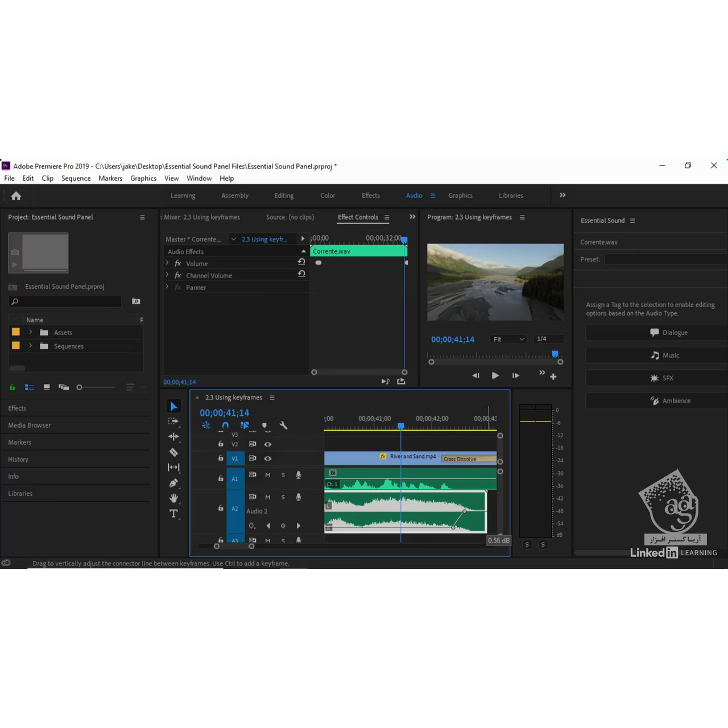Open the 1/4 playback resolution dropdown

[548, 339]
